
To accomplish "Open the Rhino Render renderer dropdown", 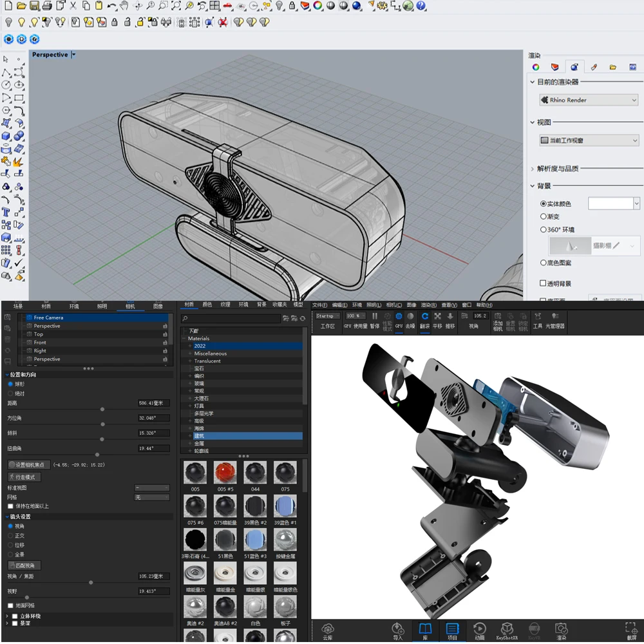I will click(x=589, y=100).
